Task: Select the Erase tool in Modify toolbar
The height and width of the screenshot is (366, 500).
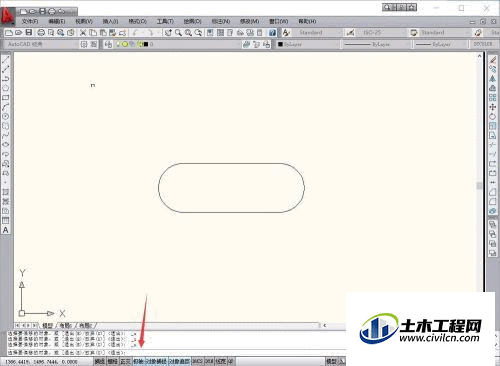Action: [x=493, y=60]
